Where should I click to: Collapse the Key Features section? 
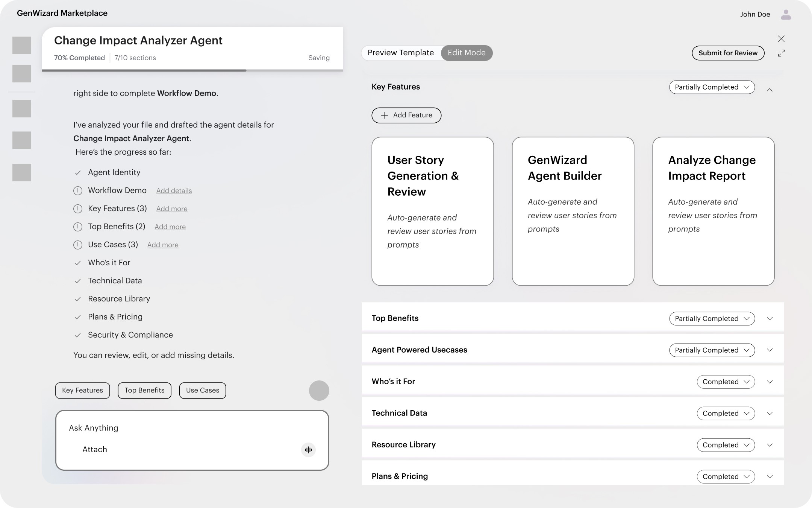point(770,90)
